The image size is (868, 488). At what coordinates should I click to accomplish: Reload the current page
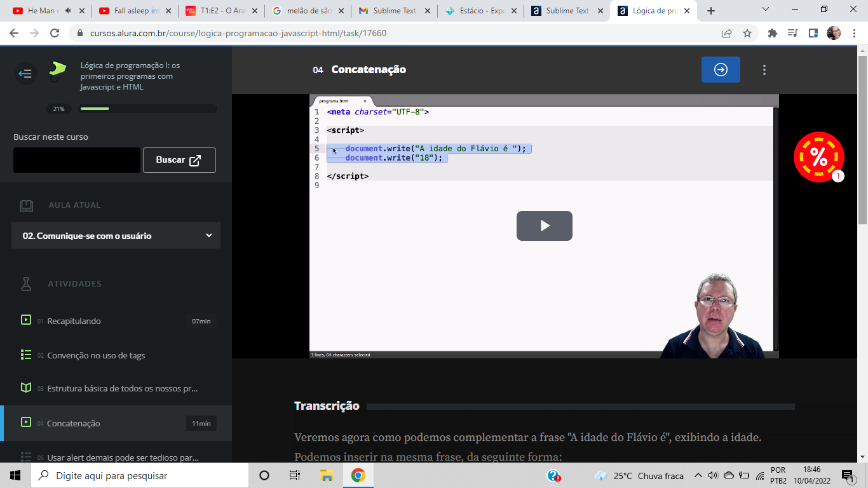point(55,33)
